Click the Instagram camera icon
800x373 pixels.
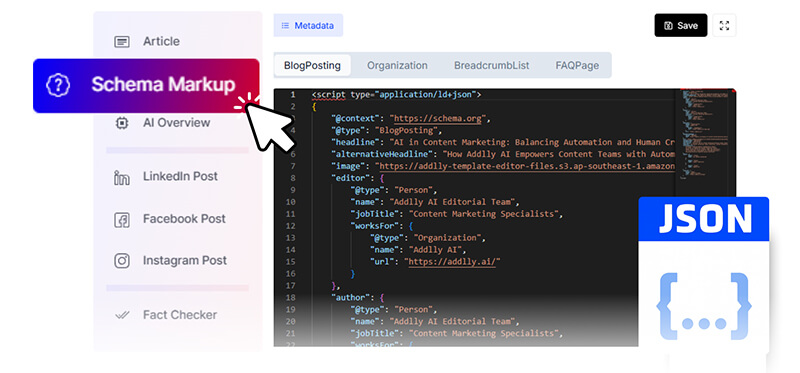point(121,261)
